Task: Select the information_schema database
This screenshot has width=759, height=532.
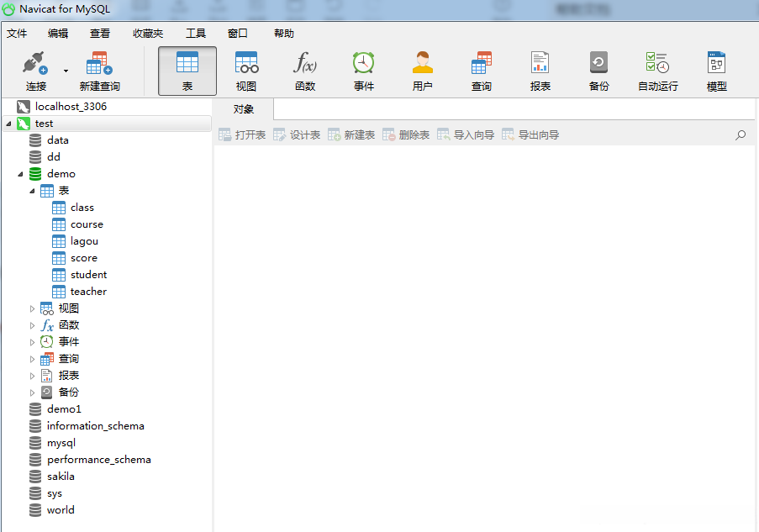Action: (x=95, y=426)
